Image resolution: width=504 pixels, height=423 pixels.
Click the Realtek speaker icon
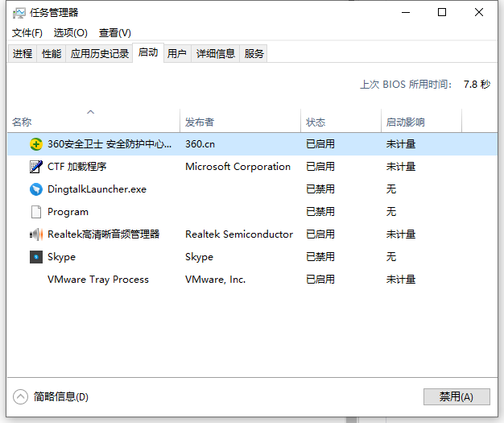point(36,234)
